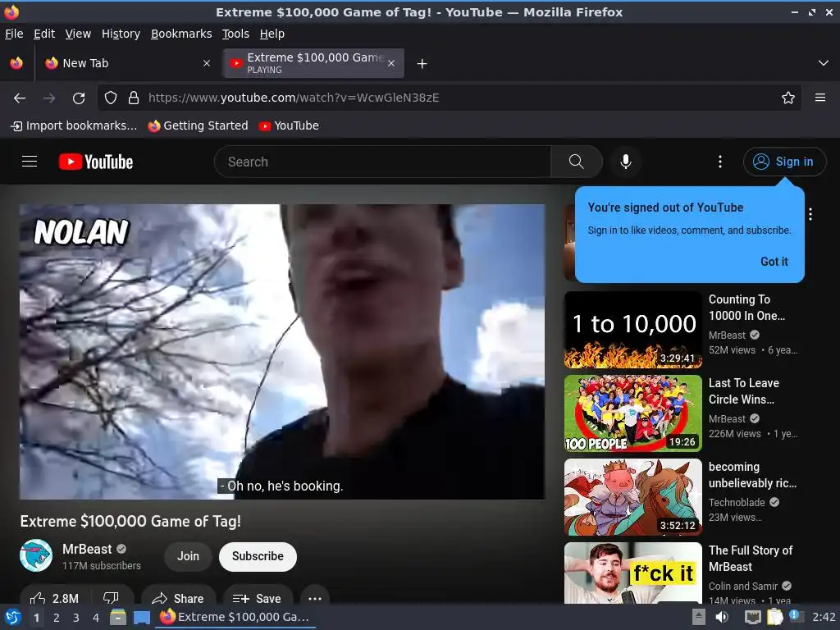Click the video title 'Extreme $100,000 Game of Tag!'

point(130,521)
